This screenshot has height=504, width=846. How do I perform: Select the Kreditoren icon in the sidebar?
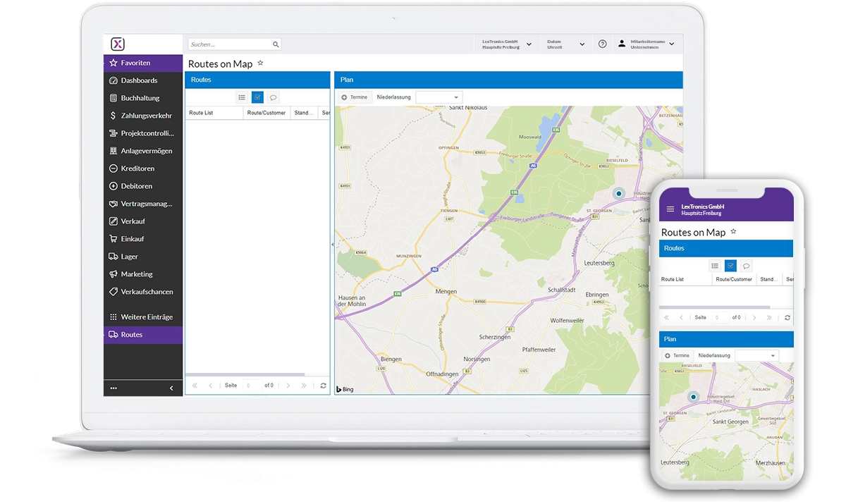114,168
